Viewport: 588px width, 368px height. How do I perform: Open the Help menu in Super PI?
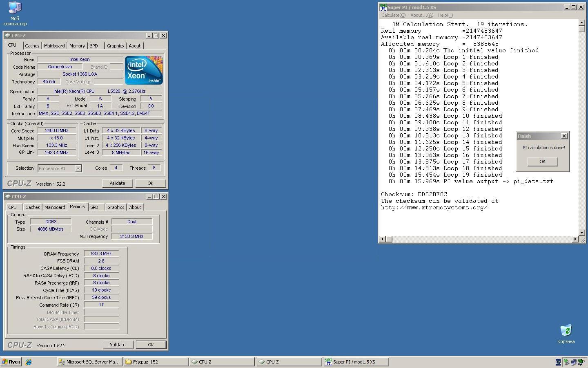445,15
